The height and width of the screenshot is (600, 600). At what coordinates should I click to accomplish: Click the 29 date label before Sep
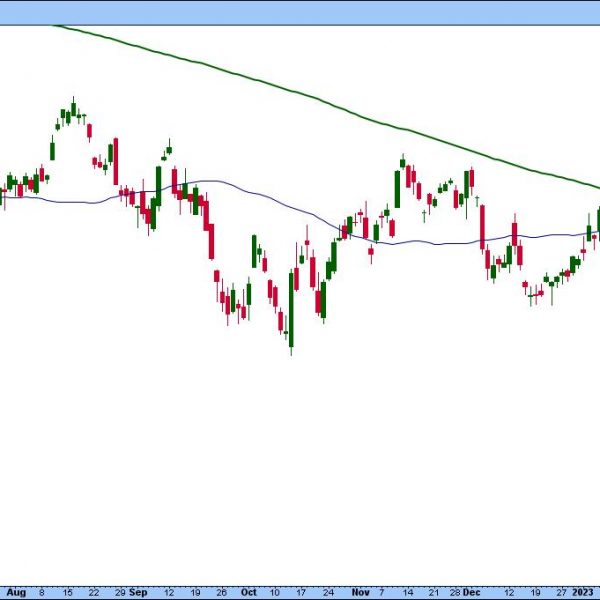[120, 592]
